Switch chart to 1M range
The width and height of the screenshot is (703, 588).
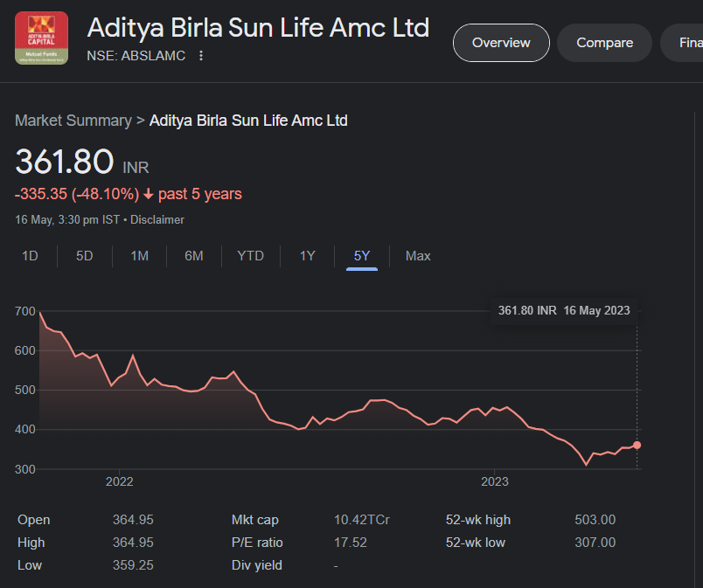[139, 256]
